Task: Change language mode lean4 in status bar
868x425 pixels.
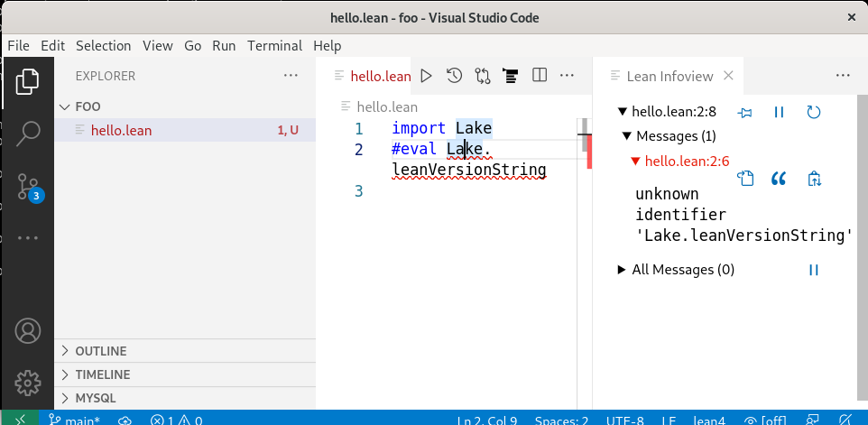Action: click(709, 420)
